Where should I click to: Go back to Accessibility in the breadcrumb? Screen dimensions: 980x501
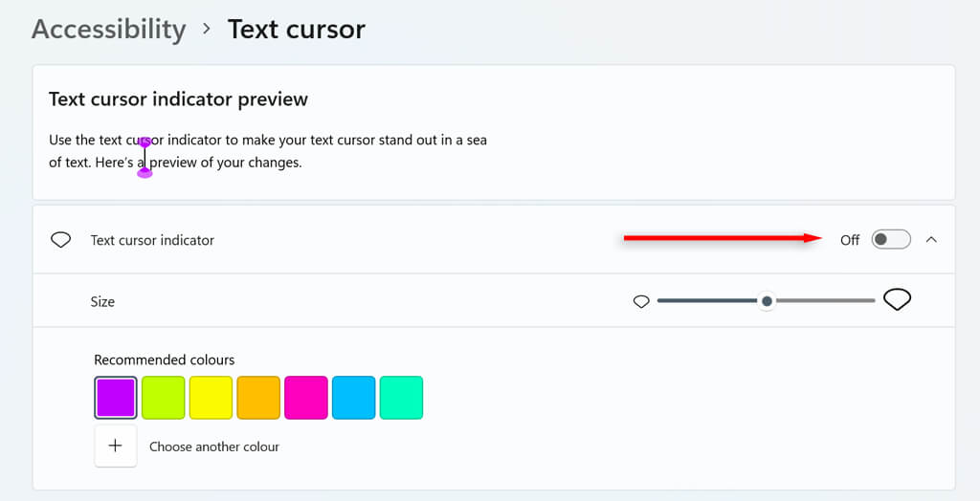pos(108,30)
